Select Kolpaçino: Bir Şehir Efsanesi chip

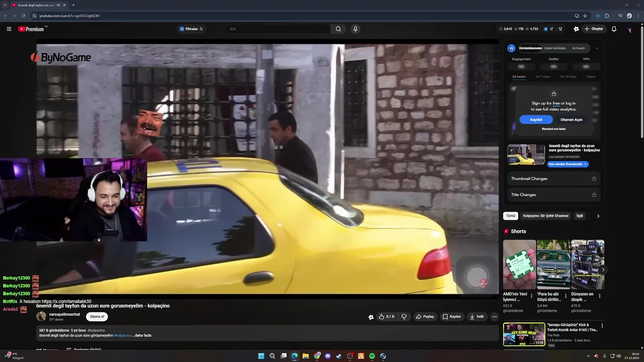pos(545,216)
